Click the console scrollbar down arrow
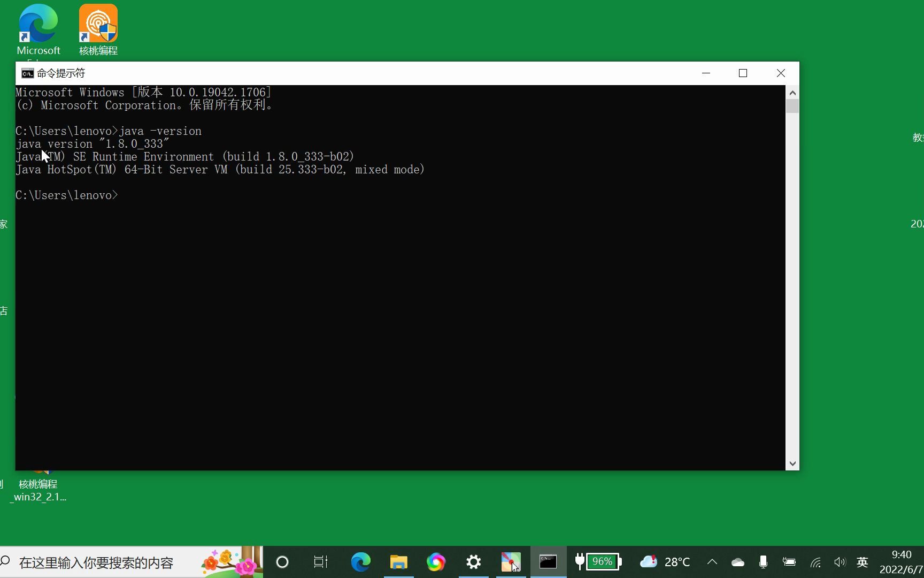 tap(792, 463)
